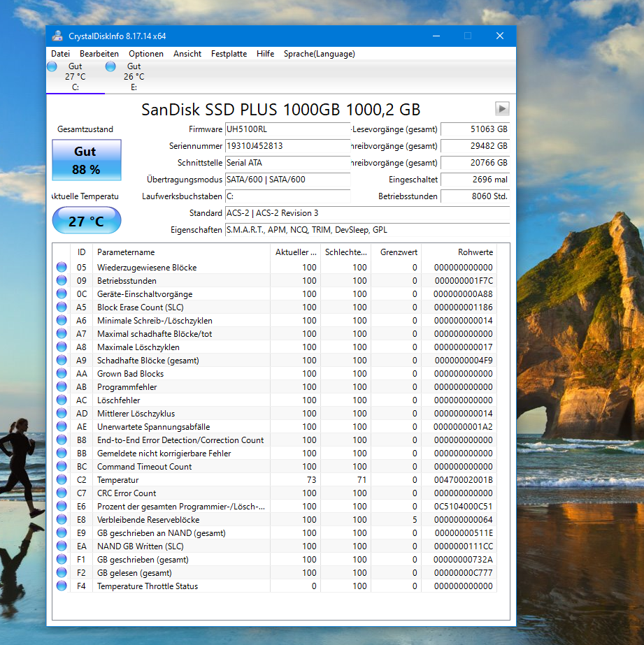Switch to drive C: tab with 27 °C
Image resolution: width=644 pixels, height=645 pixels.
tap(76, 76)
